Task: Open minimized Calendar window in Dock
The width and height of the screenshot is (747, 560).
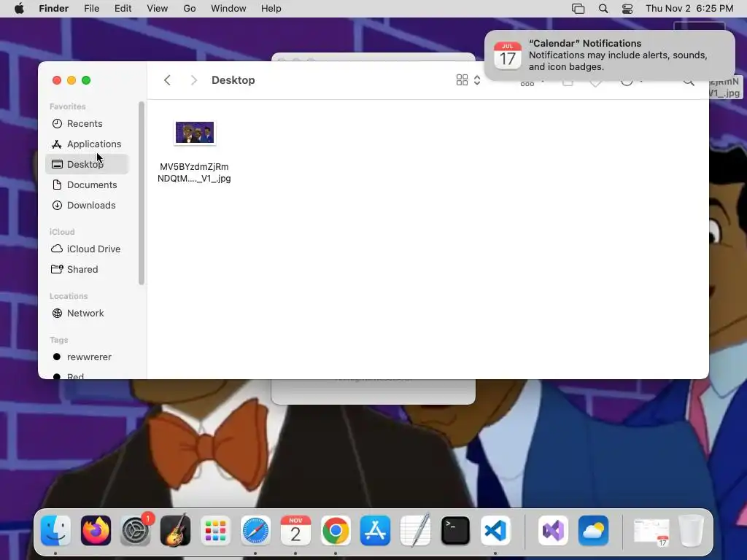Action: 651,532
